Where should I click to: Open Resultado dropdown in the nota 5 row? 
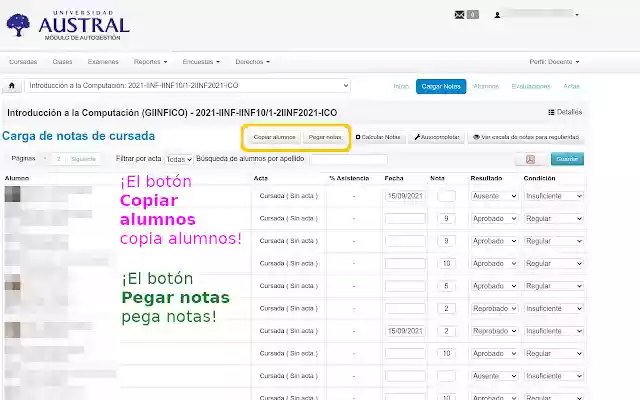pos(494,286)
